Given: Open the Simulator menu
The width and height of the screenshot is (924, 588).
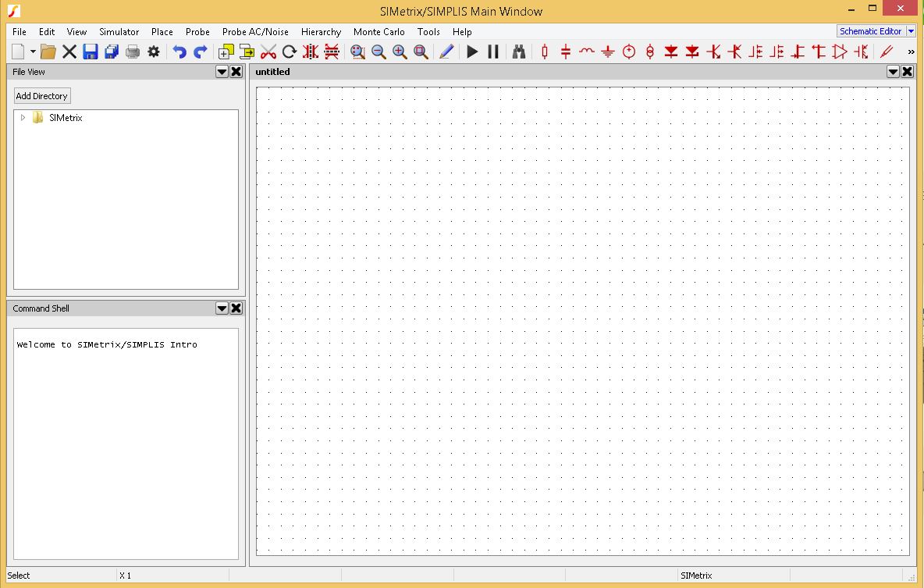Looking at the screenshot, I should [x=119, y=32].
